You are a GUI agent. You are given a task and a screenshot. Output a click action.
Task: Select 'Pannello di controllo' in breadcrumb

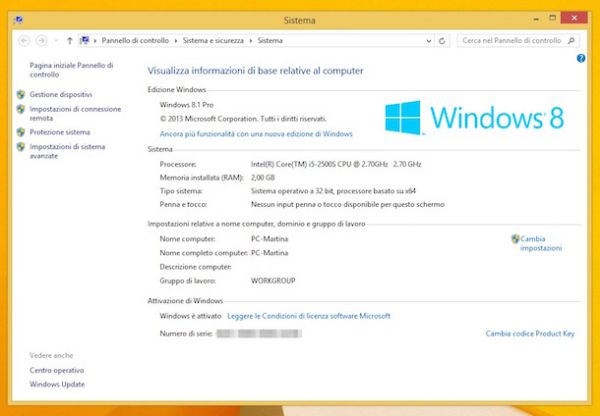click(135, 41)
